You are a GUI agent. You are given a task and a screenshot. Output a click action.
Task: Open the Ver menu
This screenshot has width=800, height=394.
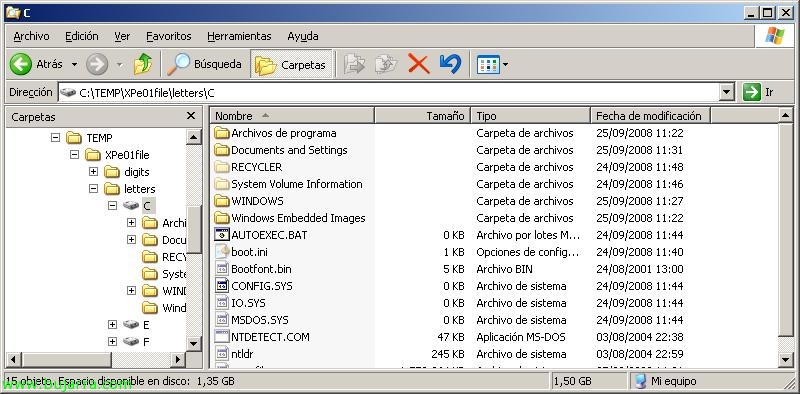point(122,36)
